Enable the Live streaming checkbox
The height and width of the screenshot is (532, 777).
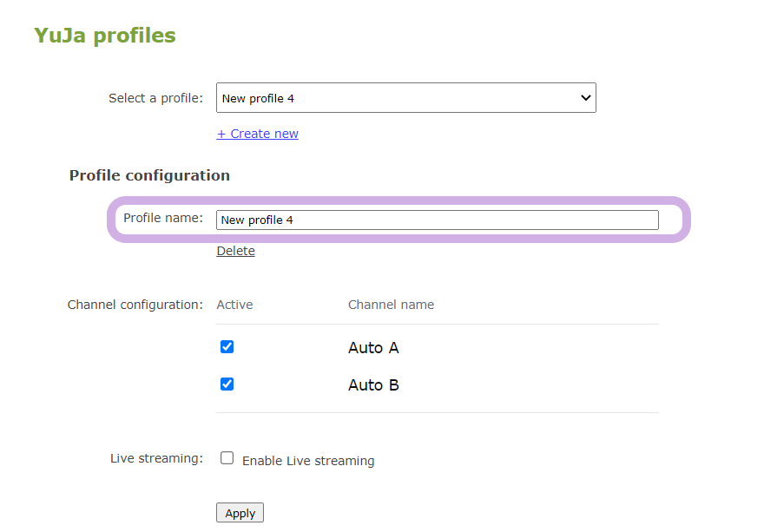coord(227,458)
